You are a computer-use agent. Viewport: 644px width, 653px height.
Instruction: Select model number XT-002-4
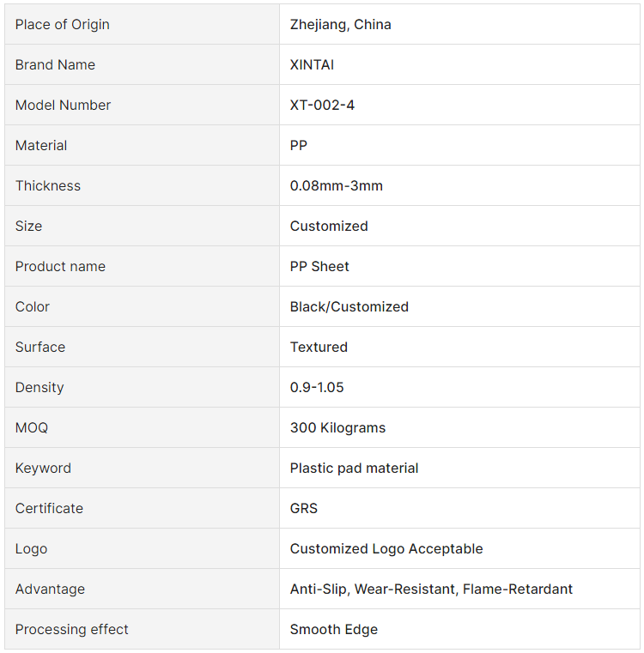(322, 105)
